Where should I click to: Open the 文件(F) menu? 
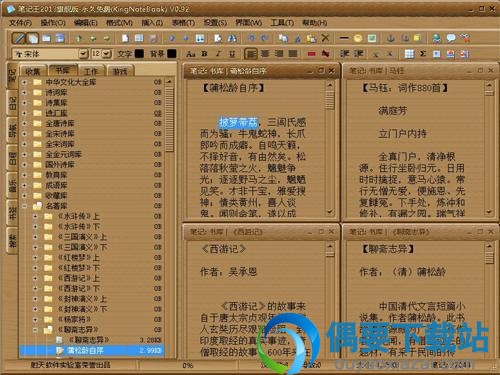20,23
